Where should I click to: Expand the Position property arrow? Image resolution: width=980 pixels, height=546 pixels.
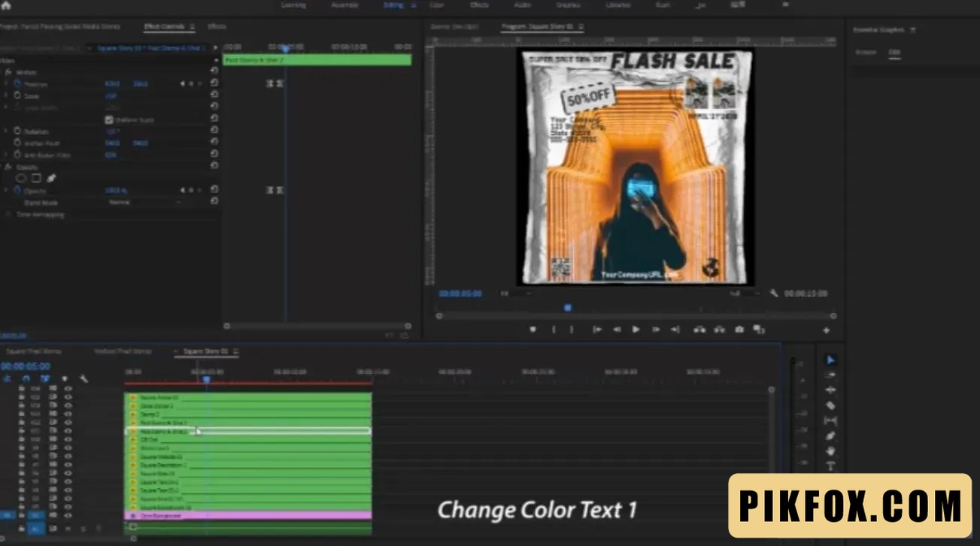pos(6,83)
